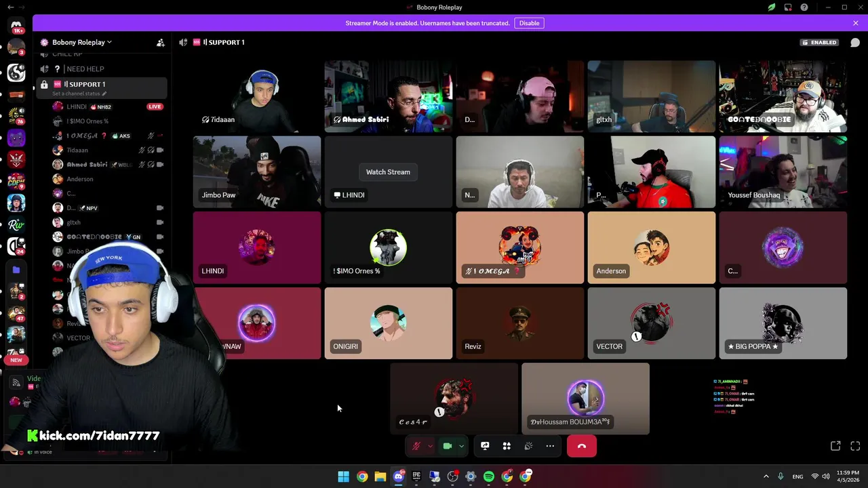Open server folder icon in sidebar
The height and width of the screenshot is (488, 868).
[16, 270]
